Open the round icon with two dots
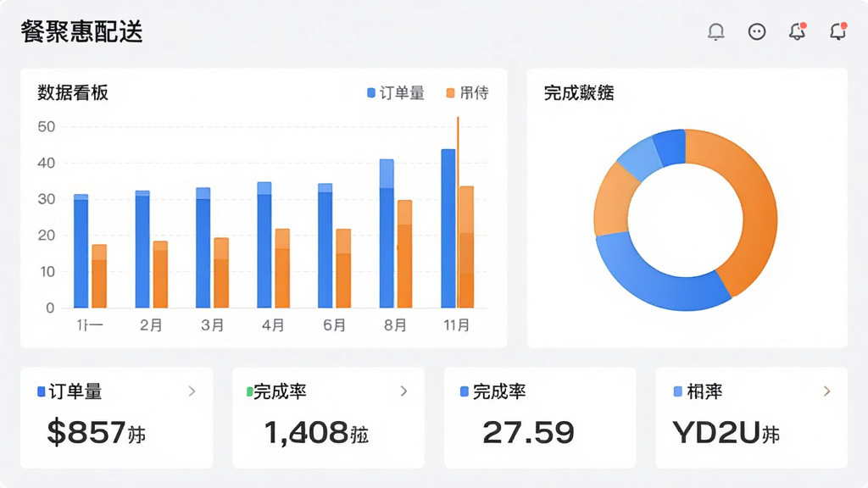 pyautogui.click(x=757, y=31)
